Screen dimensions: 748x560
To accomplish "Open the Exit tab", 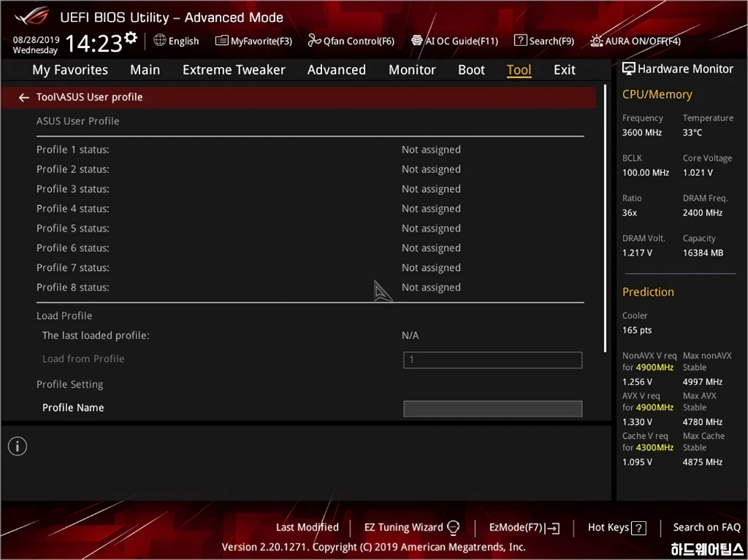I will (565, 69).
